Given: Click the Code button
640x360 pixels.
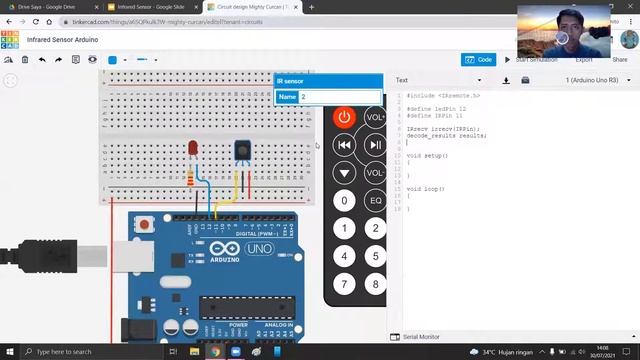Looking at the screenshot, I should pos(478,60).
